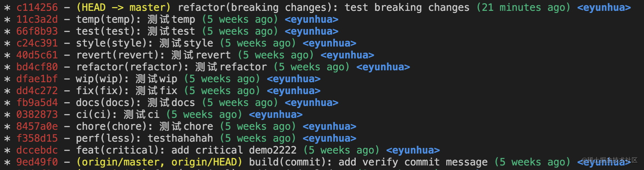The height and width of the screenshot is (170, 644).
Task: Click commit hash 11c3a2d
Action: click(37, 19)
